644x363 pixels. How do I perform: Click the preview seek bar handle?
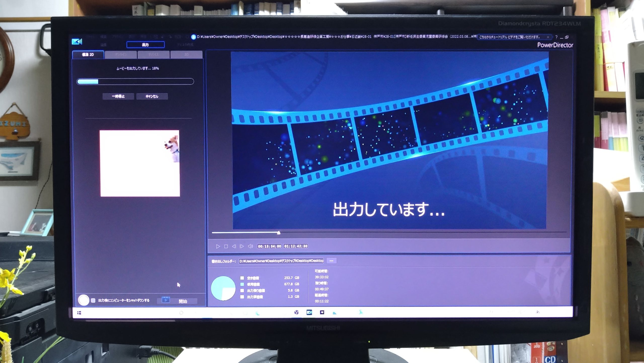tap(279, 233)
